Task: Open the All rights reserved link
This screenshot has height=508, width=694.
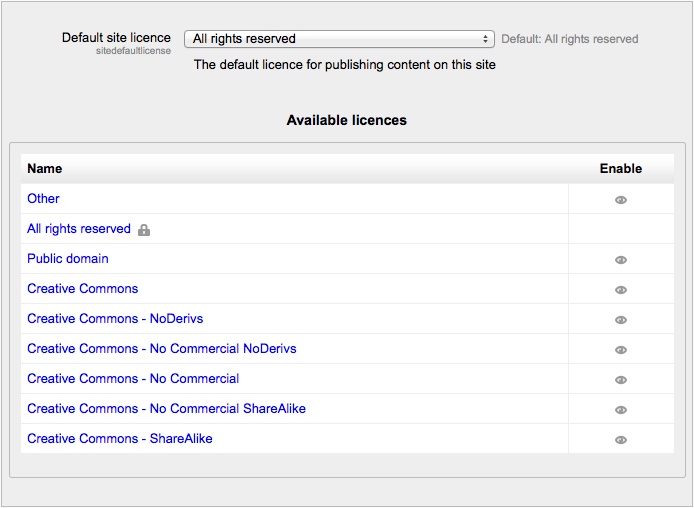Action: coord(79,229)
